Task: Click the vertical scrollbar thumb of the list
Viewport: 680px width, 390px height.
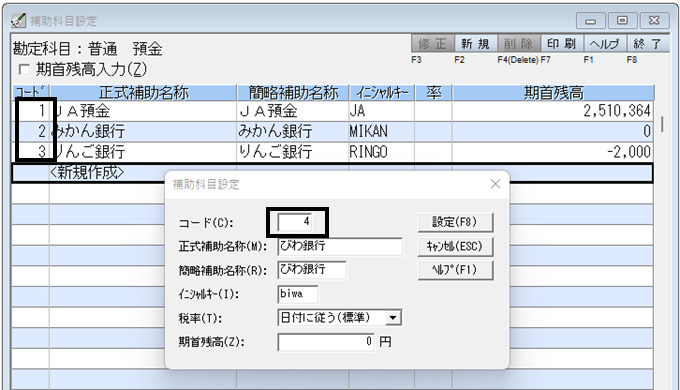Action: (x=662, y=124)
